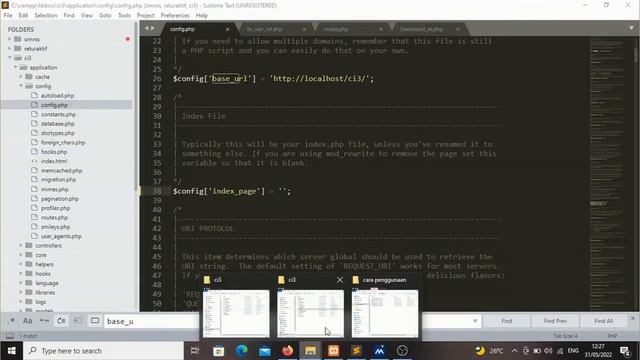Toggle wrap search option
Image resolution: width=640 pixels, height=360 pixels.
(x=61, y=321)
